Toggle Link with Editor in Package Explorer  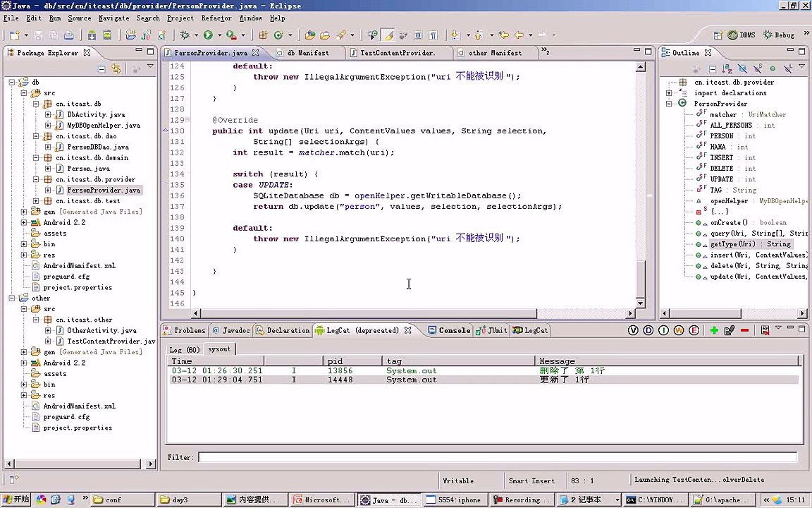(x=116, y=69)
